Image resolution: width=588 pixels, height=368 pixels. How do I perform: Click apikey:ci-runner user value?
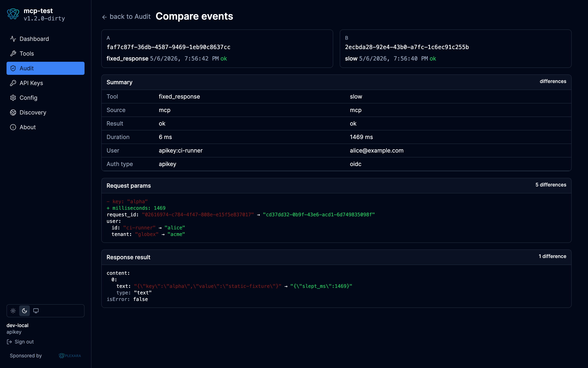180,151
